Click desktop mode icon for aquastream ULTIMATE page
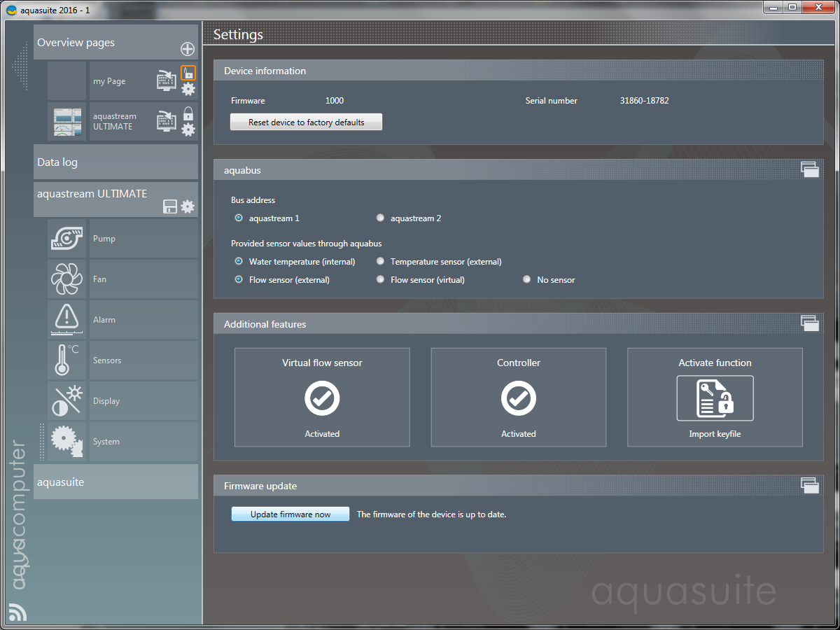This screenshot has width=840, height=630. click(x=167, y=121)
